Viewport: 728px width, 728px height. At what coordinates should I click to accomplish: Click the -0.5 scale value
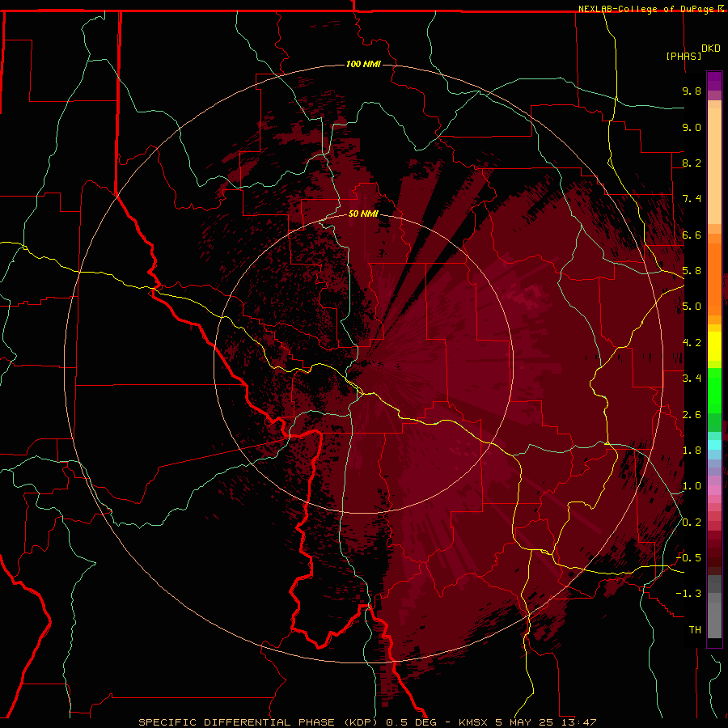point(688,558)
